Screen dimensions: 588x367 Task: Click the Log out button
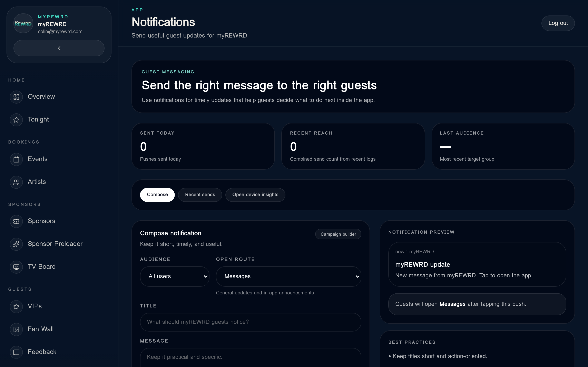[558, 23]
